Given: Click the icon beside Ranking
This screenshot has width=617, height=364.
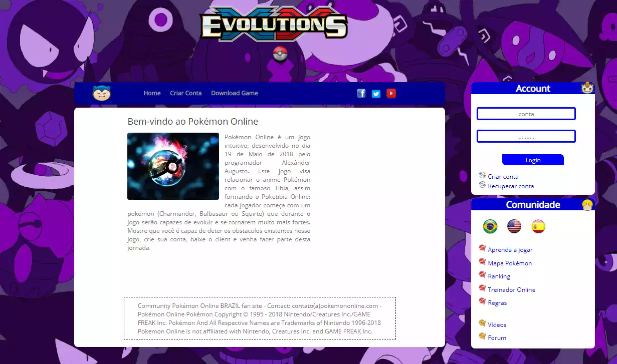Looking at the screenshot, I should (x=482, y=274).
